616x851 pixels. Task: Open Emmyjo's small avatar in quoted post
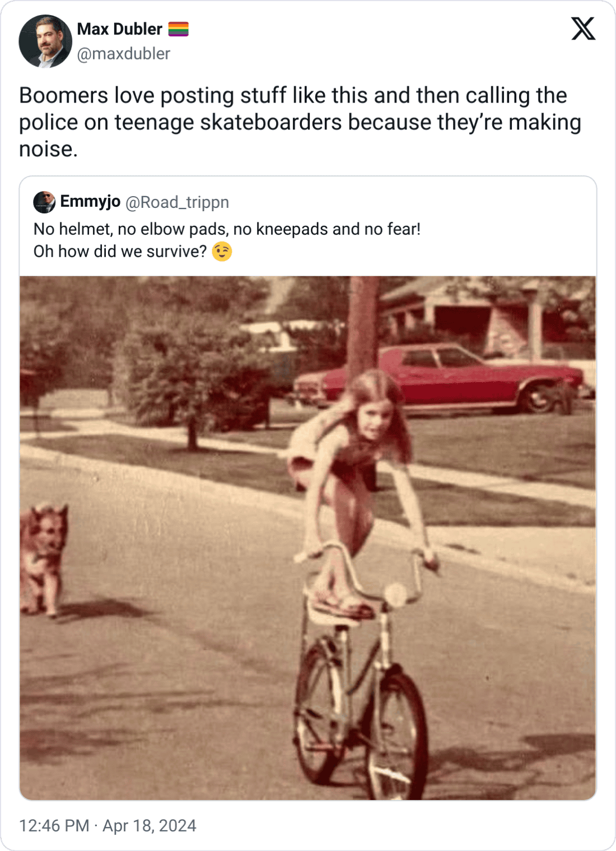tap(44, 202)
